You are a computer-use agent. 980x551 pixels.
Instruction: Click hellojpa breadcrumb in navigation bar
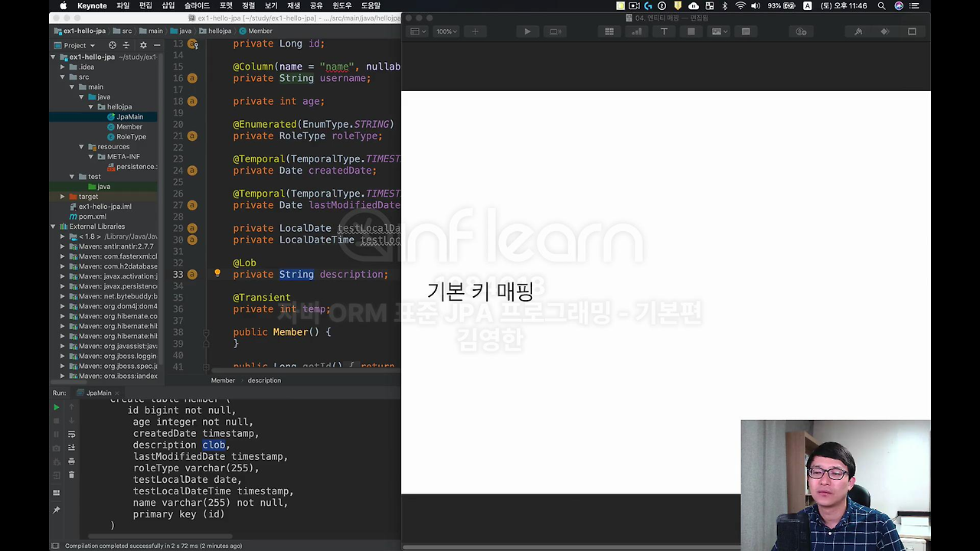coord(214,31)
